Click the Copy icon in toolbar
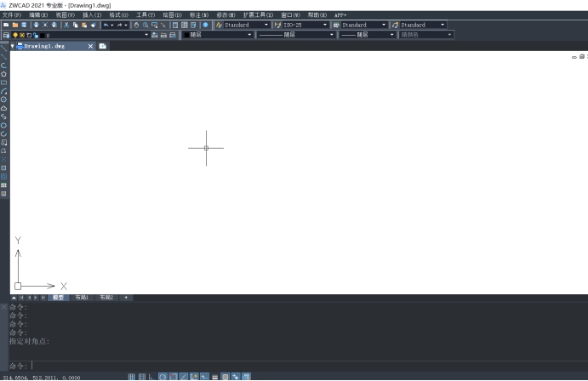The width and height of the screenshot is (588, 381). (76, 26)
